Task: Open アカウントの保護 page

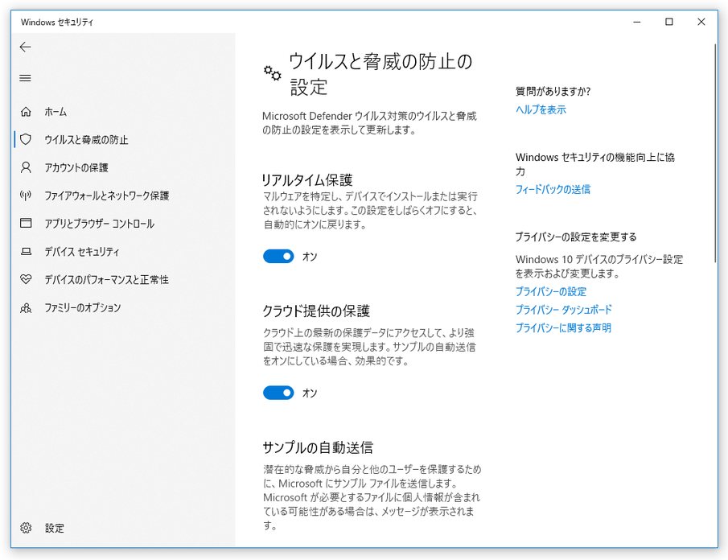Action: (76, 167)
